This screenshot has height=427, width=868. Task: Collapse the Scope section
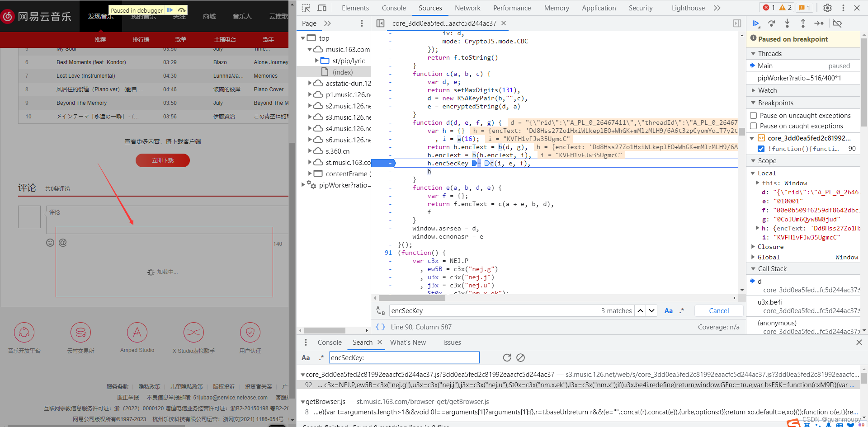[753, 160]
